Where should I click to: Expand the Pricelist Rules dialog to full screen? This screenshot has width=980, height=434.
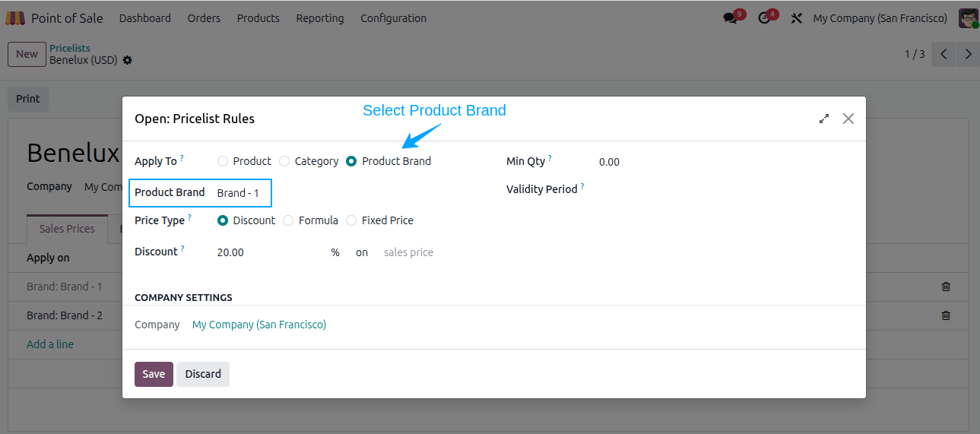(824, 119)
